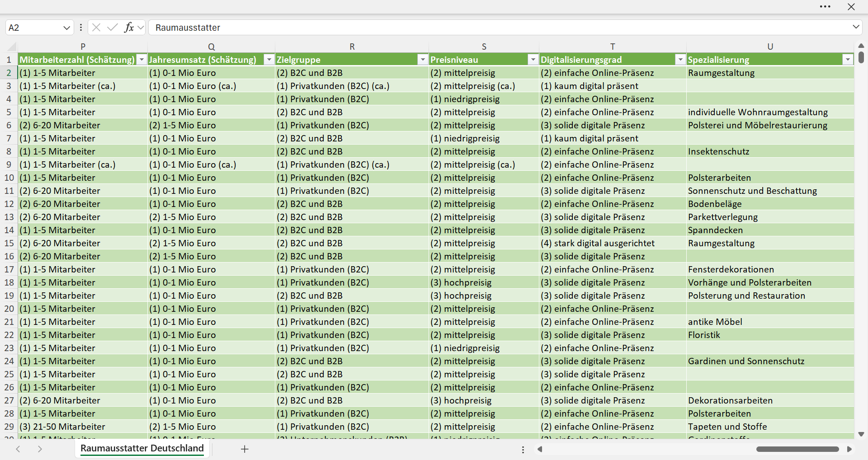Screen dimensions: 868x460
Task: Click the vertical scrollbar thumb
Action: tap(861, 57)
